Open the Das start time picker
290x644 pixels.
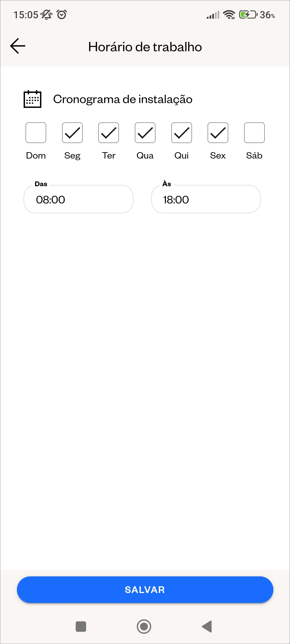(78, 199)
